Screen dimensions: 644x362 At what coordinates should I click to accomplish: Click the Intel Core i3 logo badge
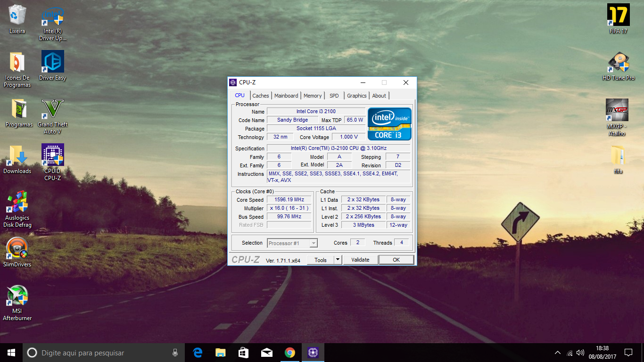point(389,124)
